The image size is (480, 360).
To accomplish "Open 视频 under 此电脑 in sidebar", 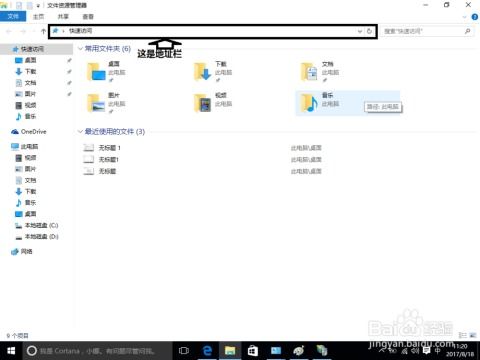I will pos(30,158).
